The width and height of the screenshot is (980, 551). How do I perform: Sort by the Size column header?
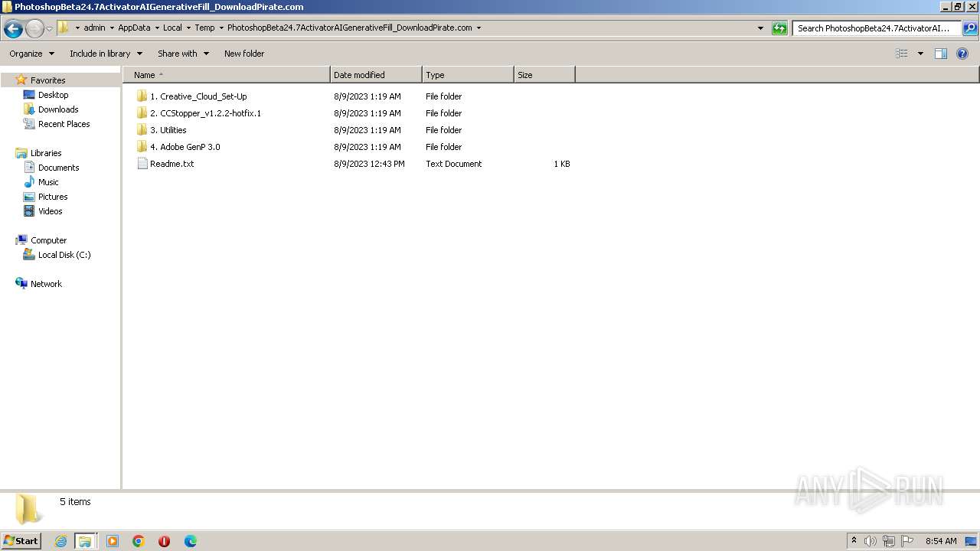point(544,75)
